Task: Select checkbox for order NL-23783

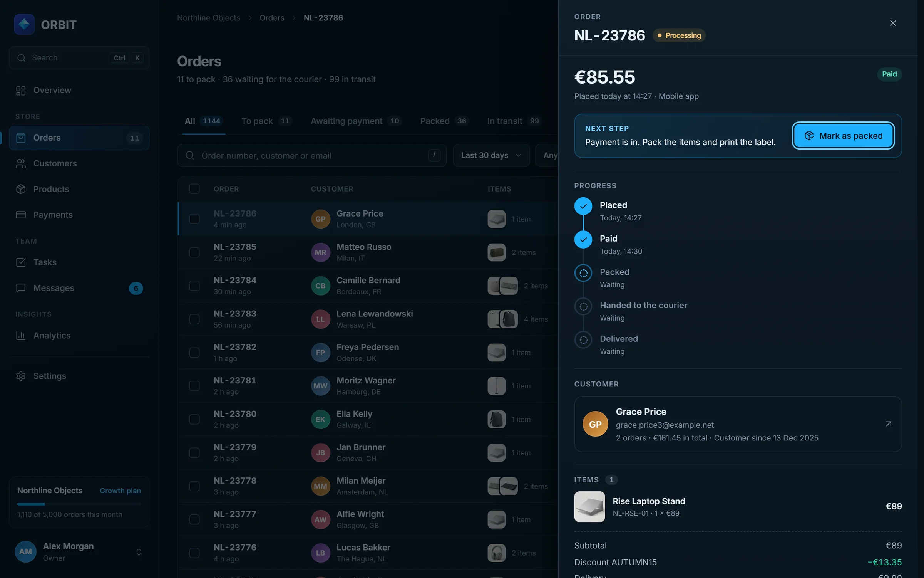Action: 194,319
